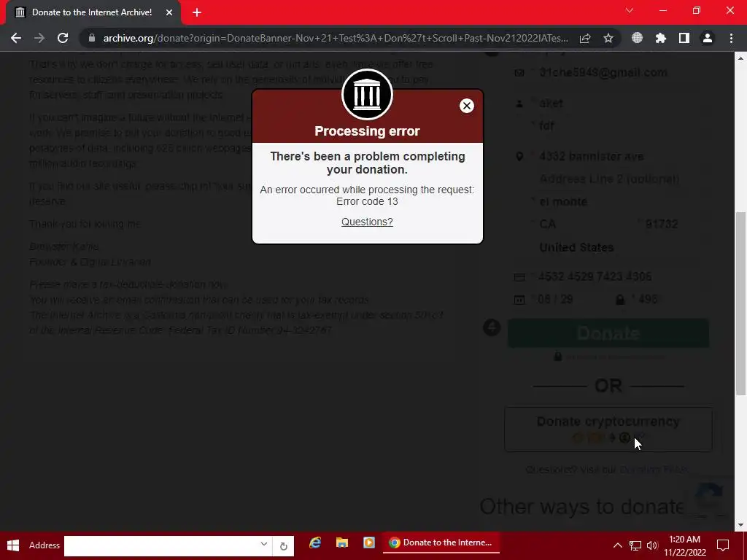The image size is (747, 560).
Task: Click the scrollbar down arrow
Action: [x=741, y=525]
